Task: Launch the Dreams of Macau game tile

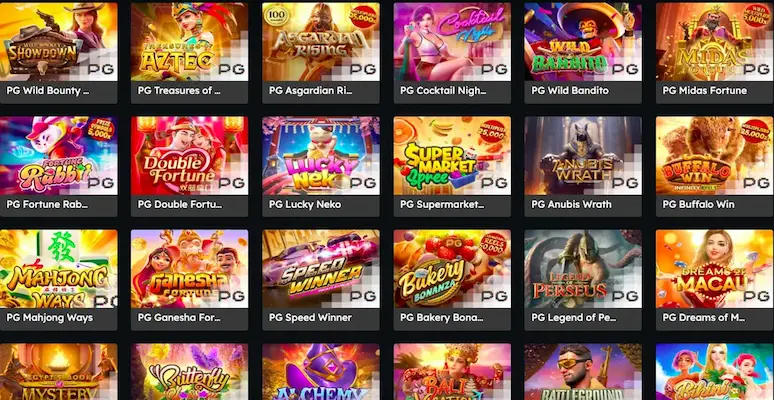Action: (714, 269)
